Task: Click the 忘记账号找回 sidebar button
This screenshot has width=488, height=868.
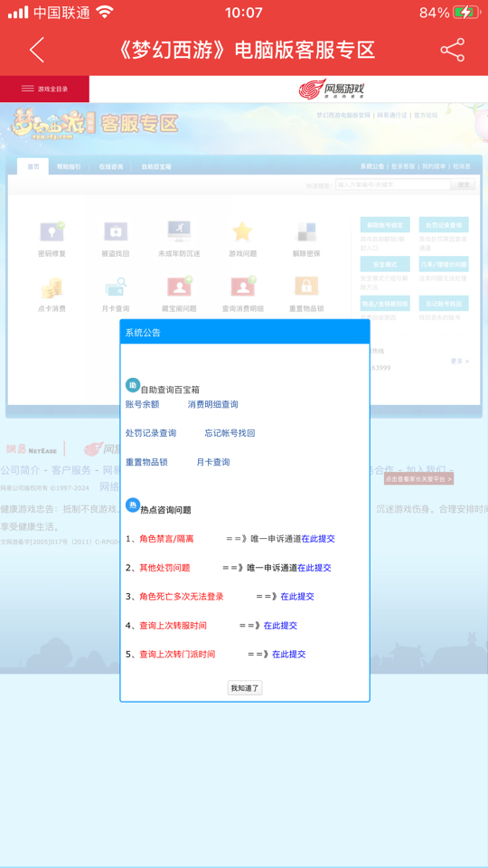Action: pos(444,304)
